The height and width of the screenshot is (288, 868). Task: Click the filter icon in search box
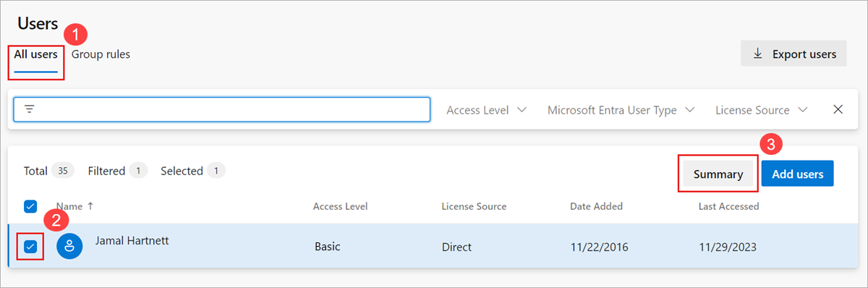click(30, 109)
